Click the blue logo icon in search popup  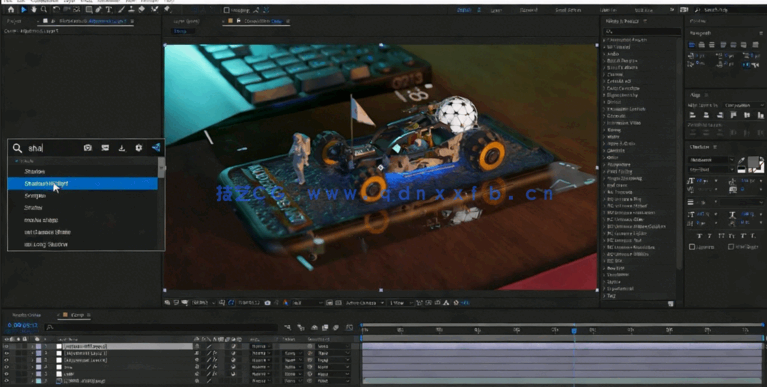tap(156, 147)
